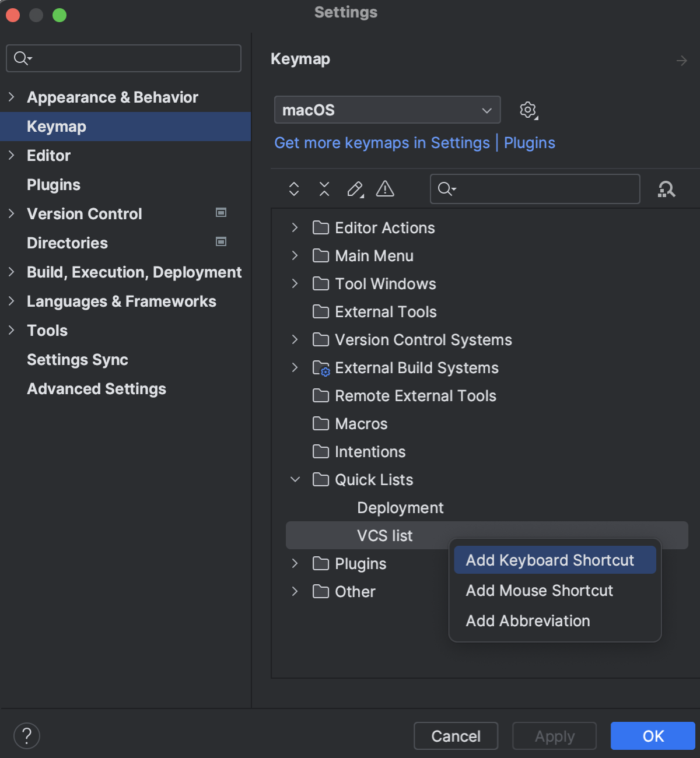Click the expand-all icon above the keymap tree

point(294,189)
